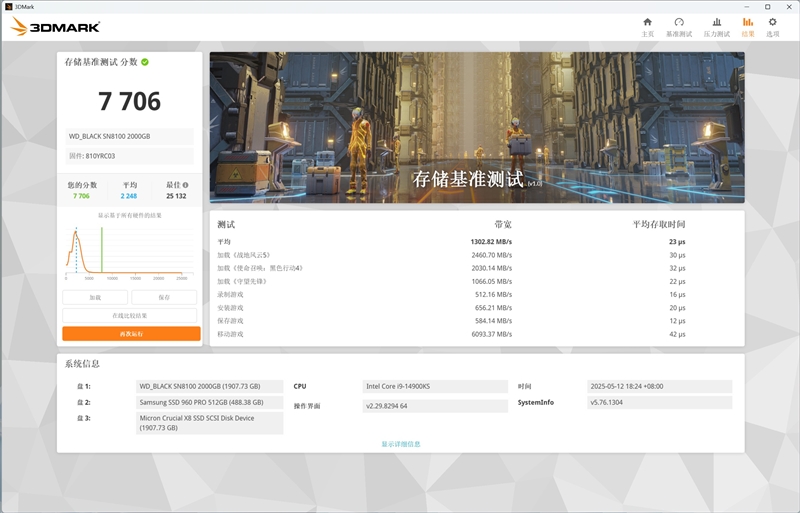
Task: Click the time 2025-05-12 18:24 +08:00 field
Action: pos(659,386)
